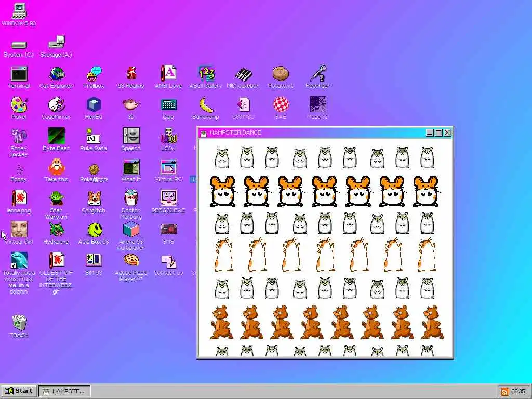Open the Start menu
532x399 pixels.
pyautogui.click(x=19, y=391)
